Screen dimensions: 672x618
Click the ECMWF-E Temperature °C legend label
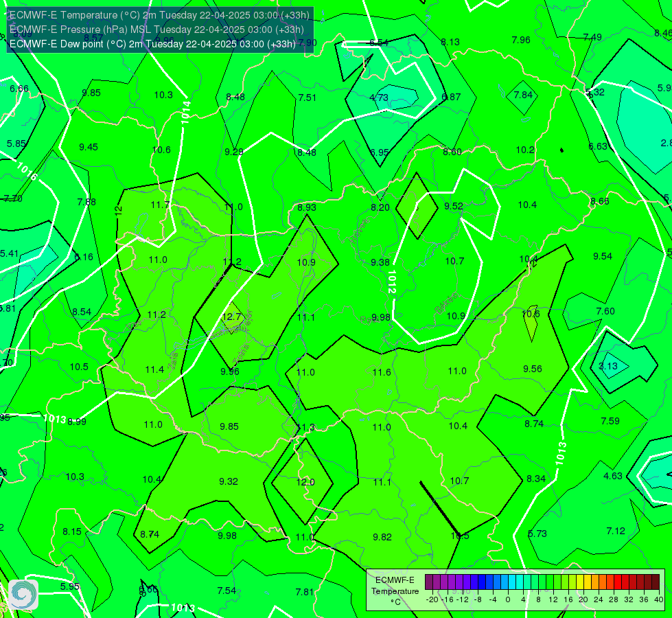pos(395,591)
